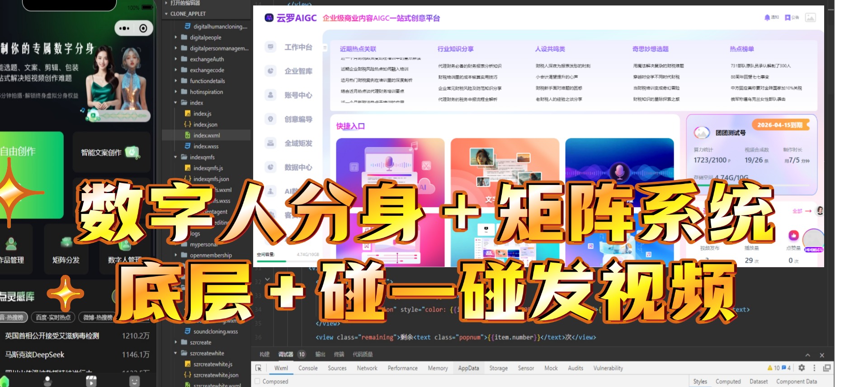Open the Storage tab
The width and height of the screenshot is (868, 387).
click(498, 368)
